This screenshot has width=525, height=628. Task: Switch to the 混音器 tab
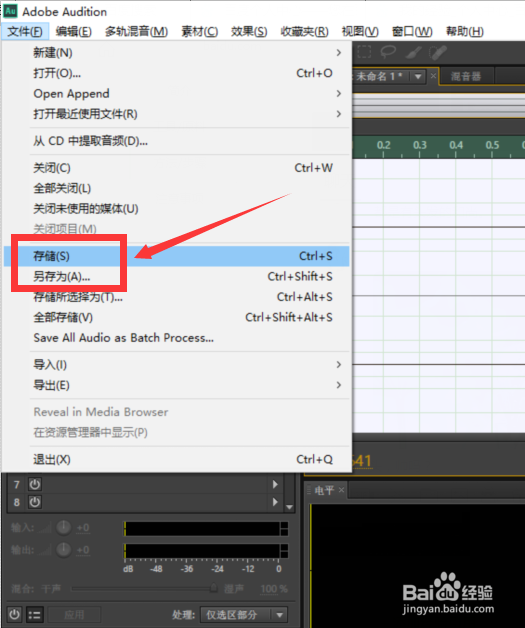click(x=466, y=76)
